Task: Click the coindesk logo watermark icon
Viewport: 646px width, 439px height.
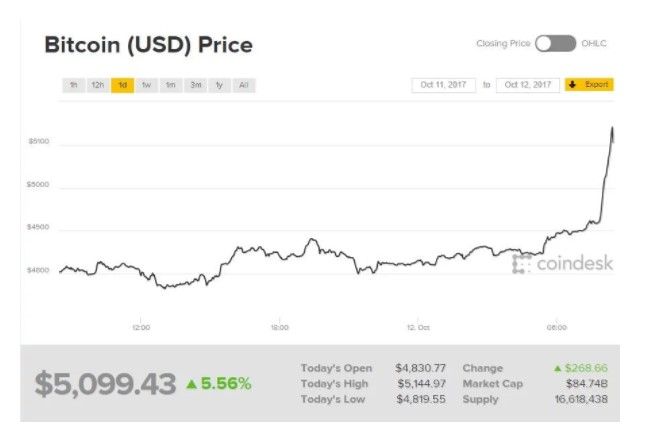Action: point(522,264)
